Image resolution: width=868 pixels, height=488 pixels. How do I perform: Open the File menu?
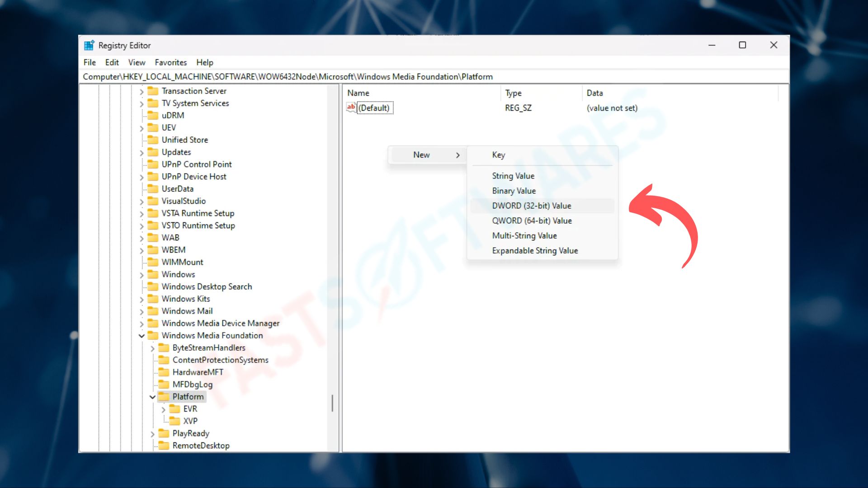[x=90, y=62]
